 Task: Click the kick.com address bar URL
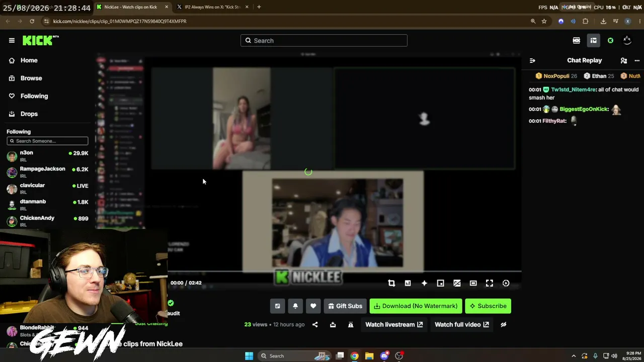pos(120,21)
